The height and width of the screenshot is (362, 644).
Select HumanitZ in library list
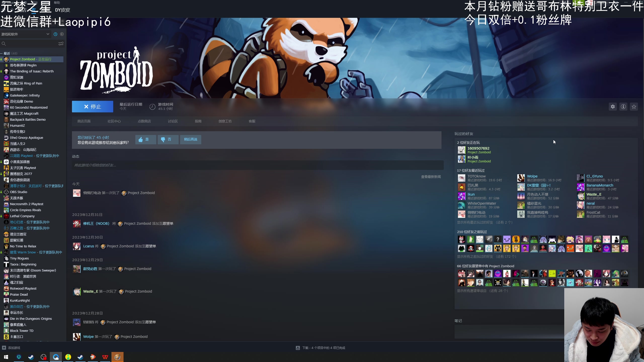pos(32,126)
